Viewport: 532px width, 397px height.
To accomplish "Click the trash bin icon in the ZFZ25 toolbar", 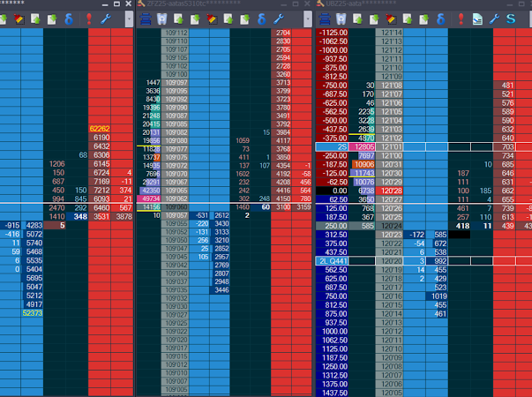I will (161, 19).
